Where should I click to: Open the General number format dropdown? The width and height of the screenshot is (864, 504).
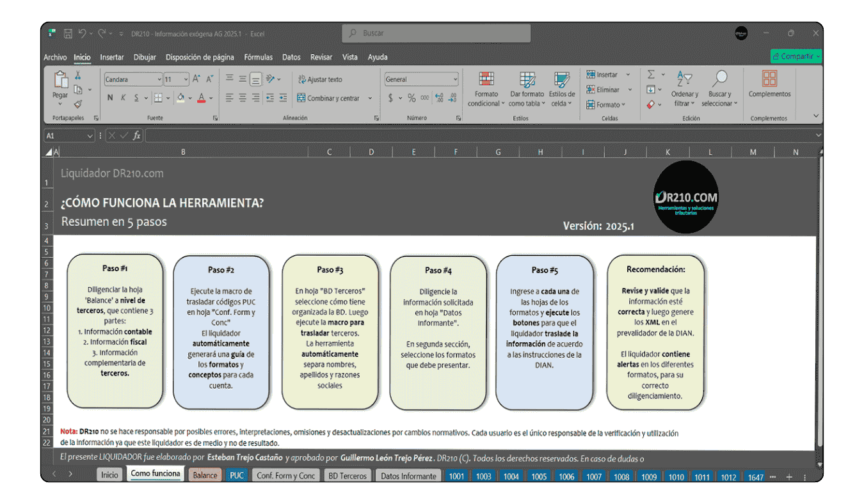pos(454,79)
